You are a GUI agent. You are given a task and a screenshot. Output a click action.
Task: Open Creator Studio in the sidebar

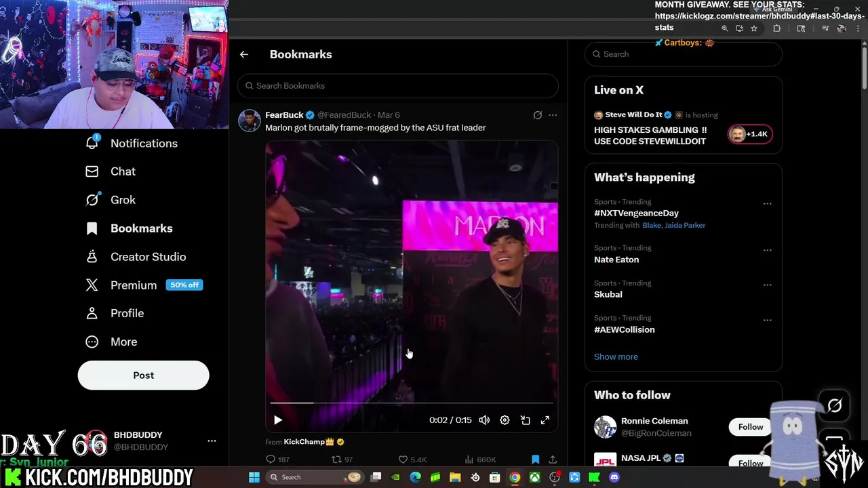pos(136,257)
